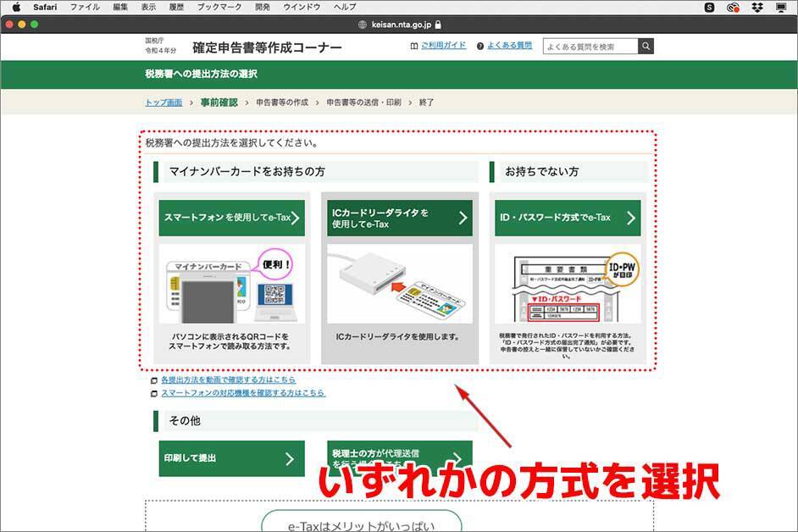Choose ICカードリーダライタを使用してe-Tax
Screen dimensions: 798x532
[399, 218]
